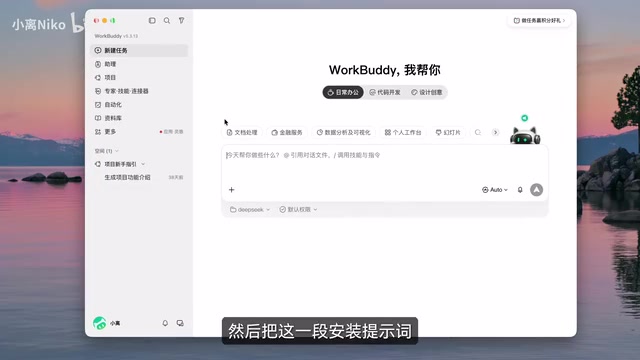This screenshot has height=360, width=640.
Task: Open the search magnifier in sidebar header
Action: click(167, 20)
